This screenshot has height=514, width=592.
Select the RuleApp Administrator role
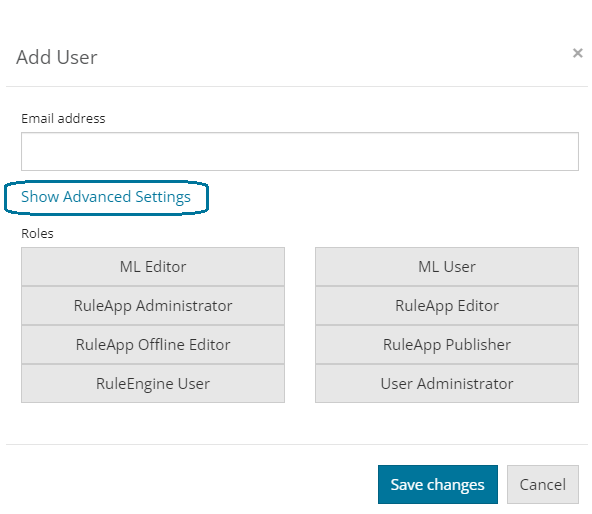click(153, 306)
